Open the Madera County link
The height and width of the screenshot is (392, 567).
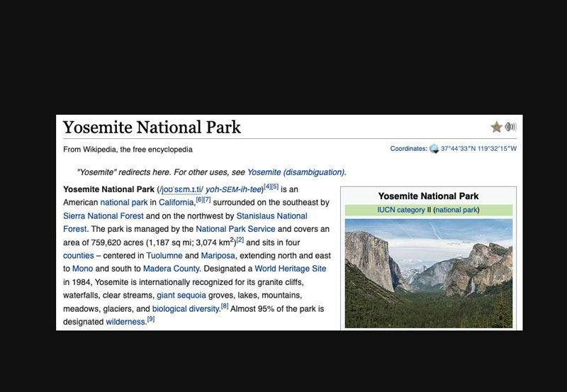point(172,269)
